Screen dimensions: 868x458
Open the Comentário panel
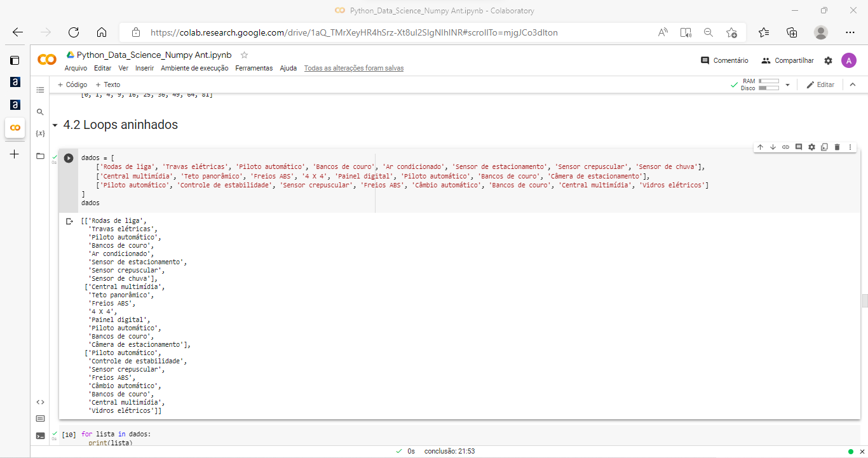(724, 60)
